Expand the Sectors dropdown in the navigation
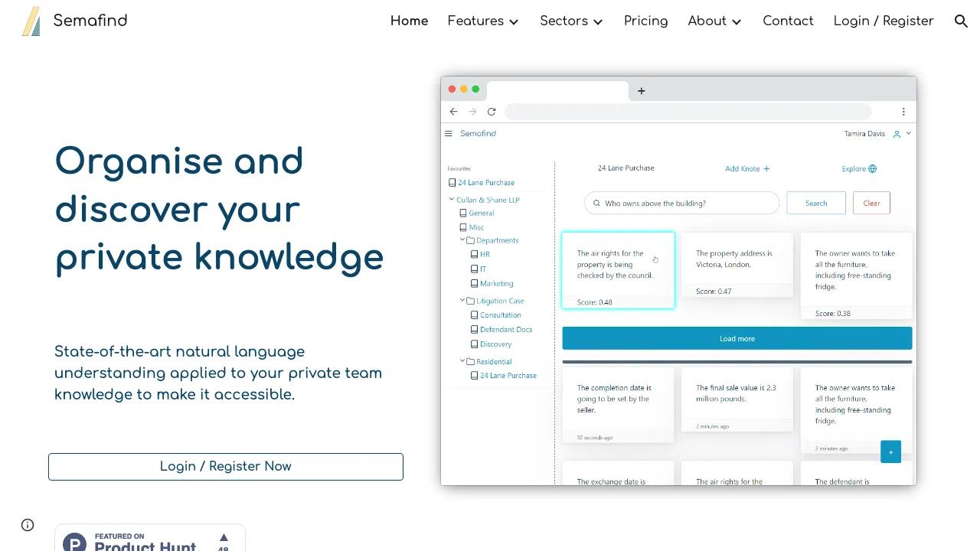The width and height of the screenshot is (980, 551). pos(598,22)
